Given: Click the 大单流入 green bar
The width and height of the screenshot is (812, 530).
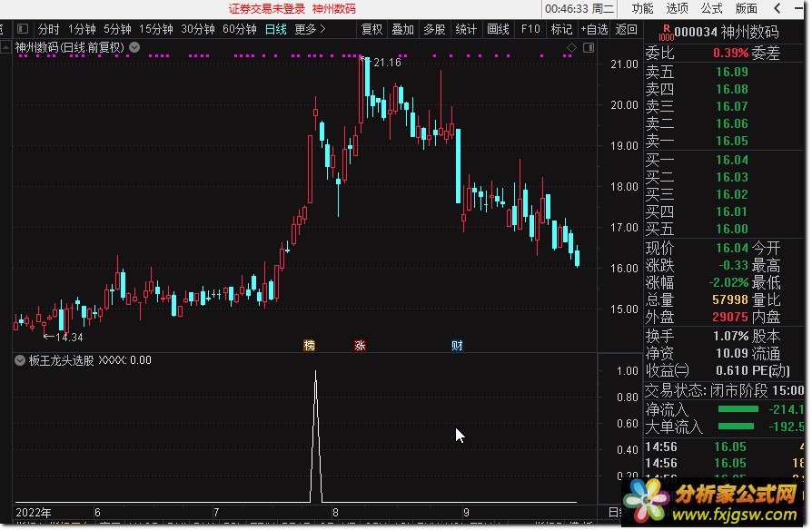Looking at the screenshot, I should (736, 427).
